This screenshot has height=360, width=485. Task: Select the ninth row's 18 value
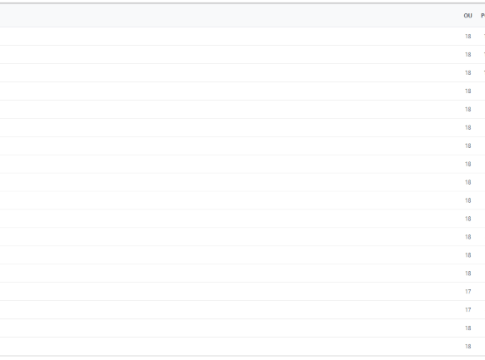(x=468, y=182)
